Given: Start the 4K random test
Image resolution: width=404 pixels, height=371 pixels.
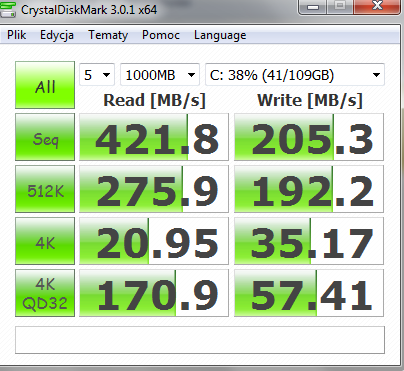Looking at the screenshot, I should pos(45,241).
